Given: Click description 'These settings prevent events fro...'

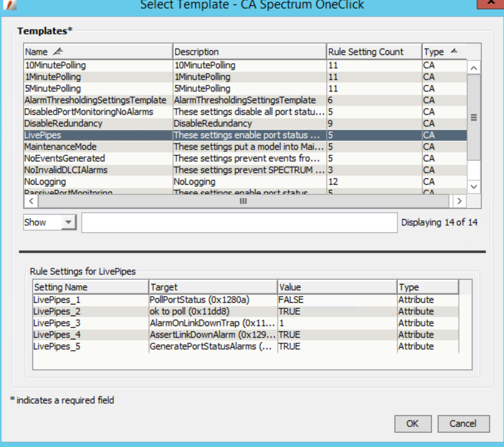Looking at the screenshot, I should (247, 158).
